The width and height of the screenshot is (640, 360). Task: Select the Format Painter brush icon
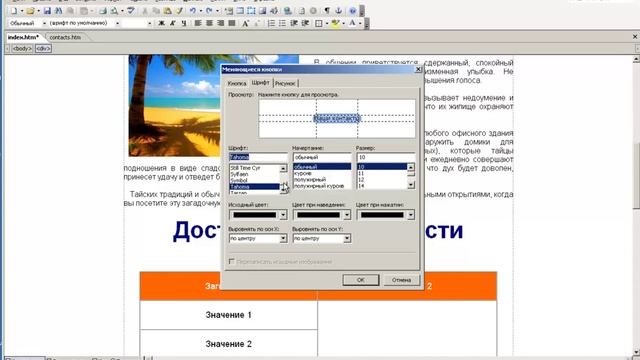pos(179,11)
